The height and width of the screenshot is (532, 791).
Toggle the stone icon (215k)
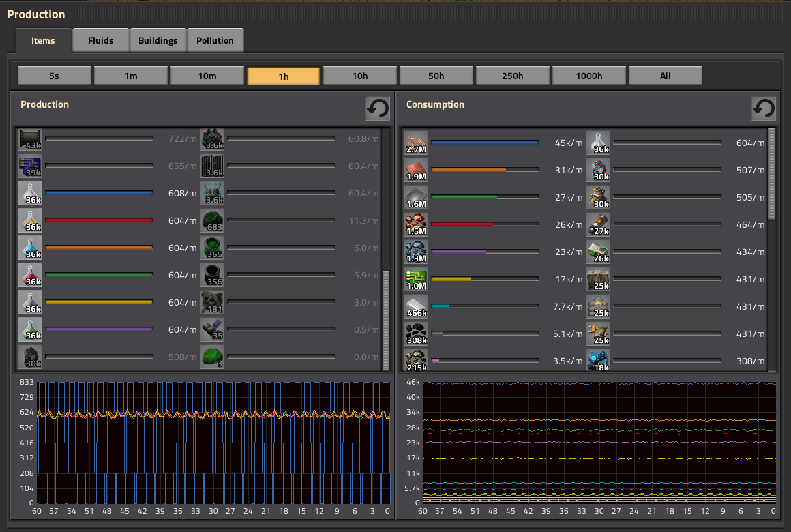[x=416, y=360]
